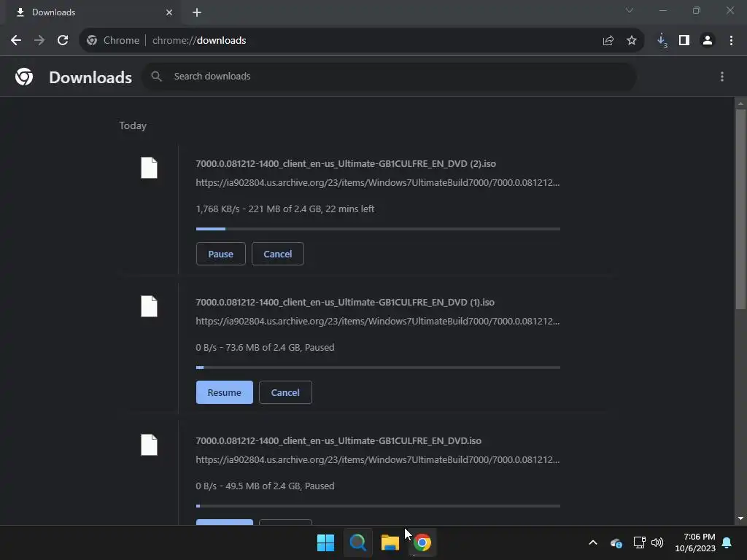Open source URL of DVD (2).iso
This screenshot has height=560, width=747.
378,183
